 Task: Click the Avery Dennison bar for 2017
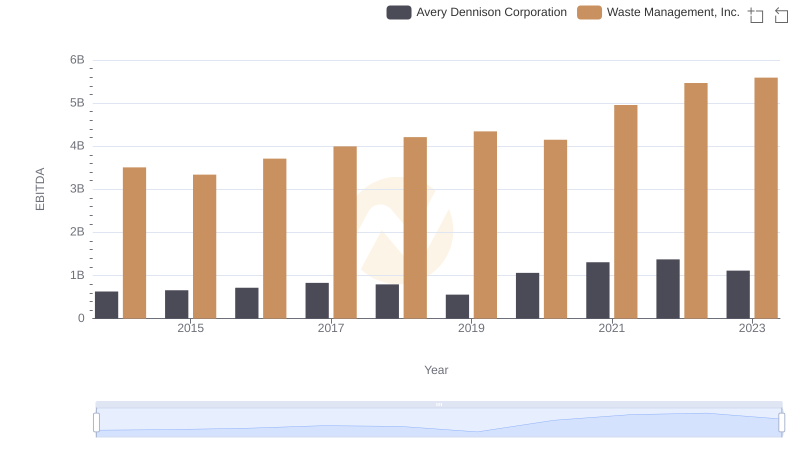click(x=317, y=300)
